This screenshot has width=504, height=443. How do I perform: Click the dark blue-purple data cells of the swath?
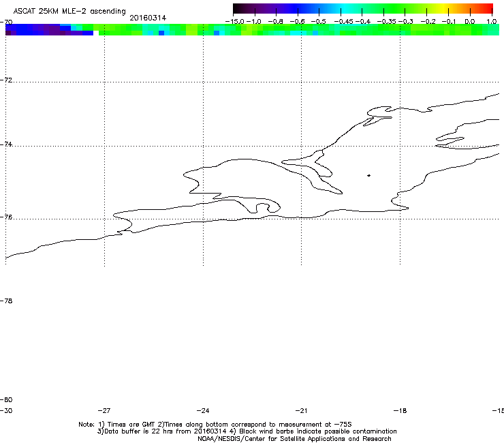coord(50,29)
